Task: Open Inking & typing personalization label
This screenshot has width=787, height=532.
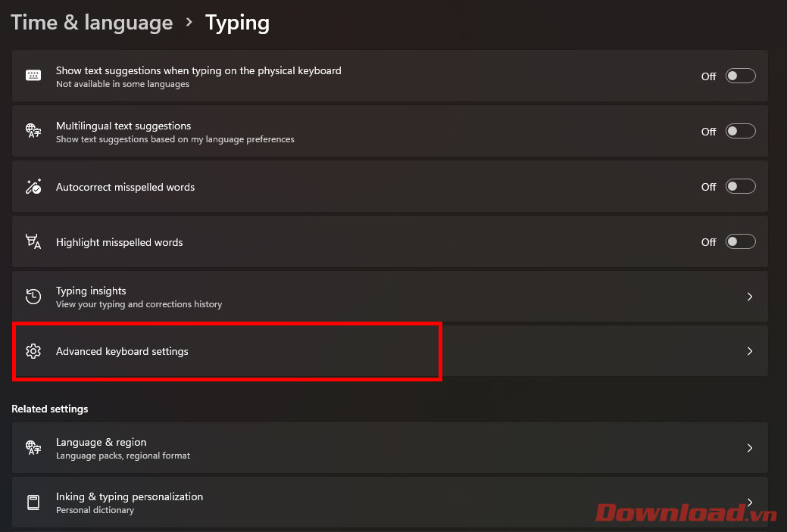Action: tap(130, 497)
